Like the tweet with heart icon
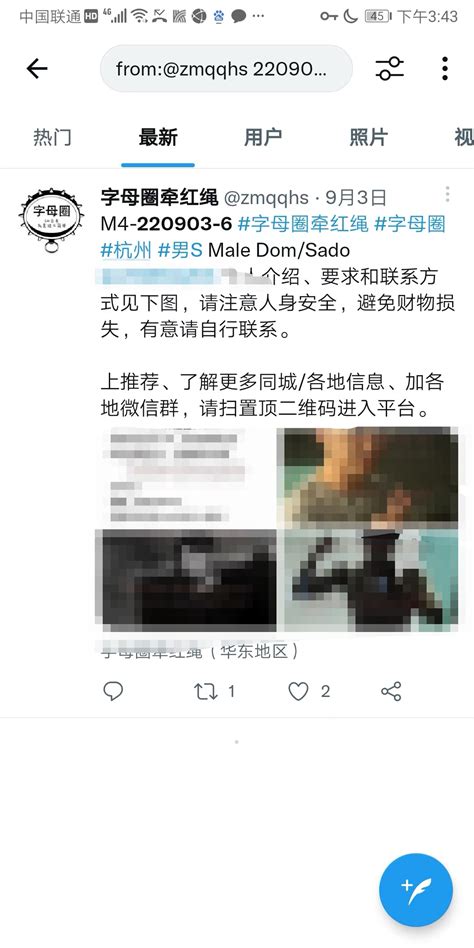 298,691
